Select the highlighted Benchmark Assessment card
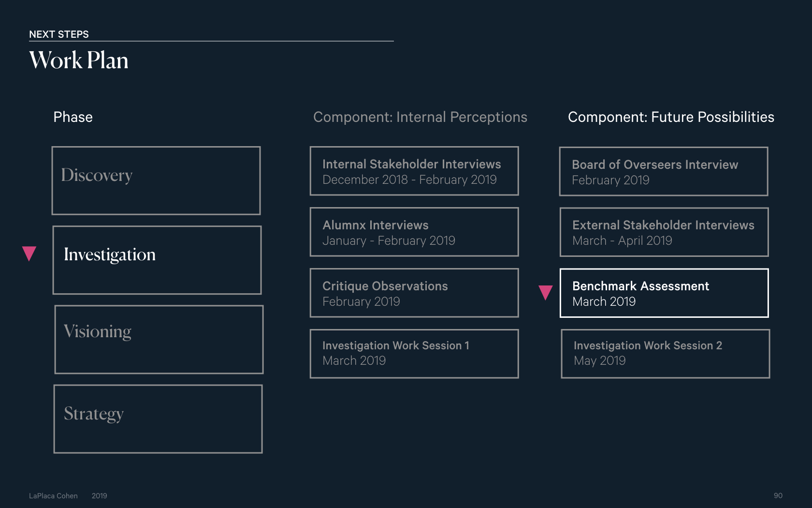This screenshot has width=812, height=508. pos(664,293)
